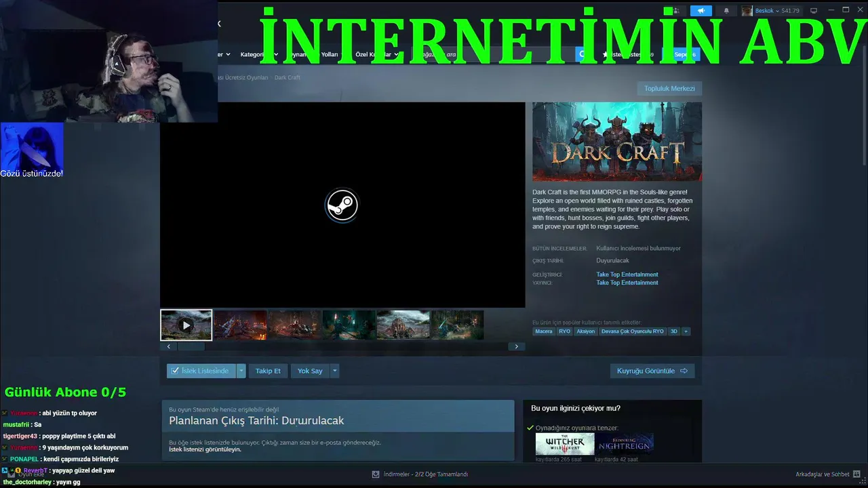
Task: Click the Macera tag
Action: [x=544, y=331]
